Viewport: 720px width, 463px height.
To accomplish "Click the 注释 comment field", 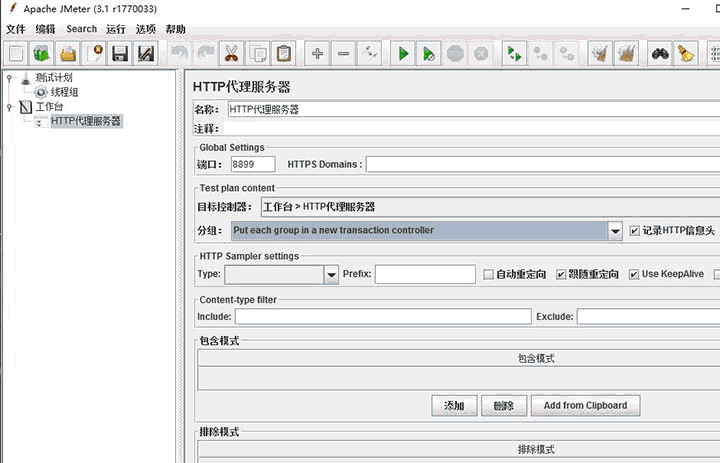I will tap(472, 129).
